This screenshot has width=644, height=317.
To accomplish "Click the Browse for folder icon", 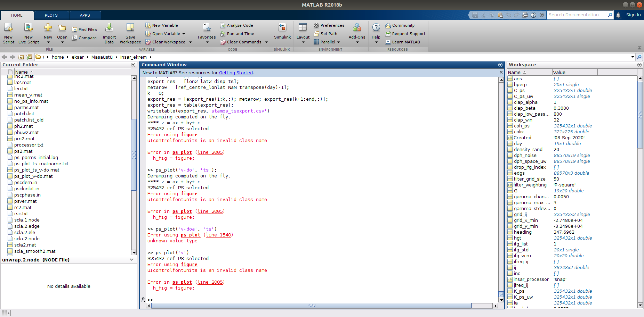I will (29, 57).
